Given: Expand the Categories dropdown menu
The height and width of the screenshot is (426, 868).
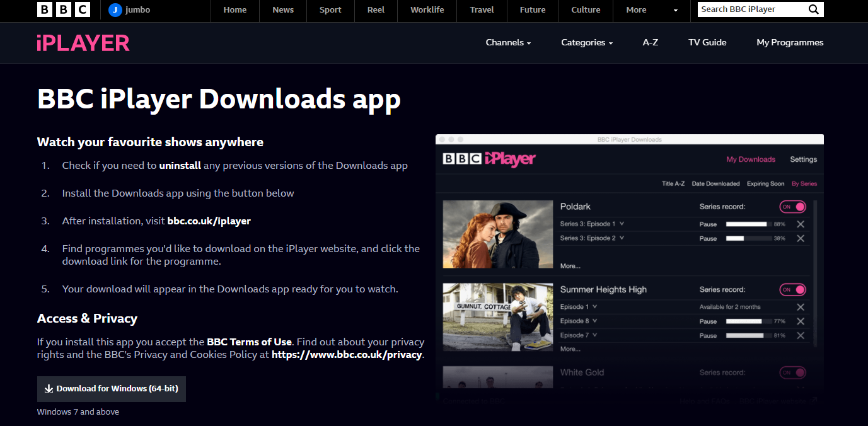Looking at the screenshot, I should pos(587,43).
